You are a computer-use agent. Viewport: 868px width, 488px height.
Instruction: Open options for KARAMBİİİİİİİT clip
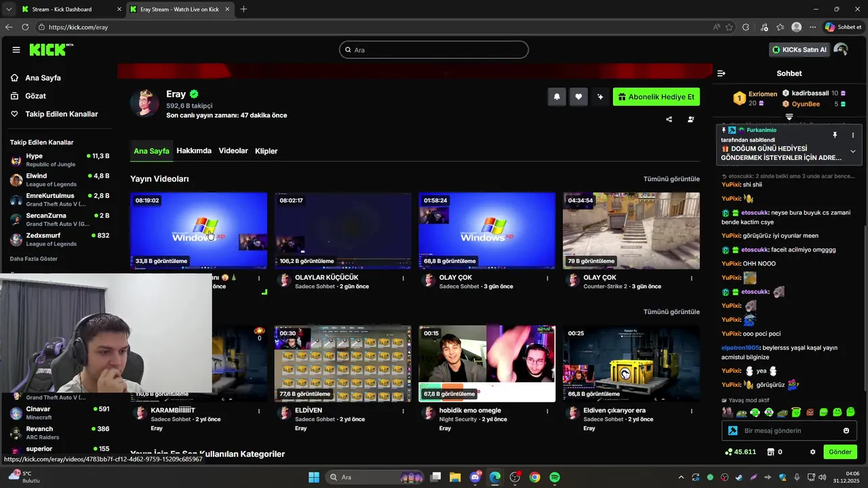point(259,411)
